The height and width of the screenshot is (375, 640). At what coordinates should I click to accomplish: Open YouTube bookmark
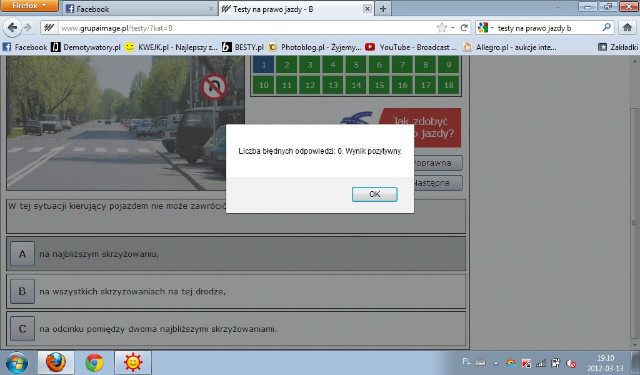tap(411, 47)
